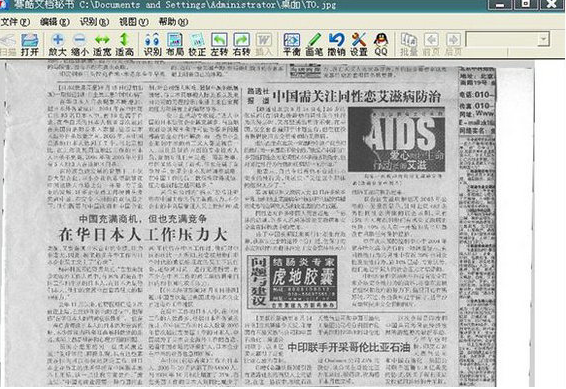Viewport: 566px width, 389px height.
Task: Click the headline 在华日本人工作压力大
Action: click(x=143, y=235)
